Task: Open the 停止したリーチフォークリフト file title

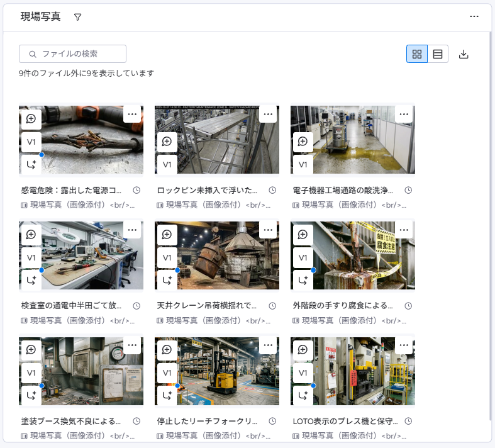Action: (208, 422)
